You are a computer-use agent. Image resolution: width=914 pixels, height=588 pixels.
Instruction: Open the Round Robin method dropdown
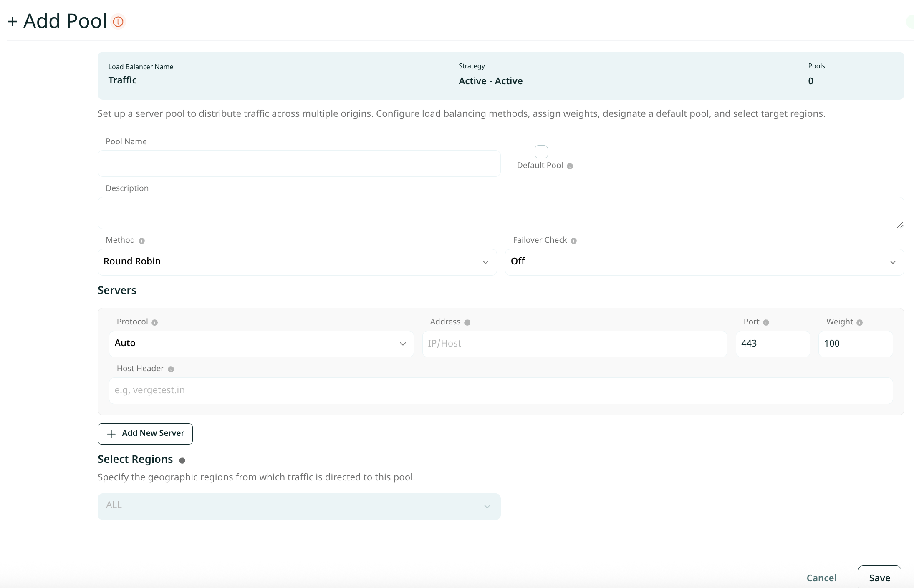(x=297, y=262)
